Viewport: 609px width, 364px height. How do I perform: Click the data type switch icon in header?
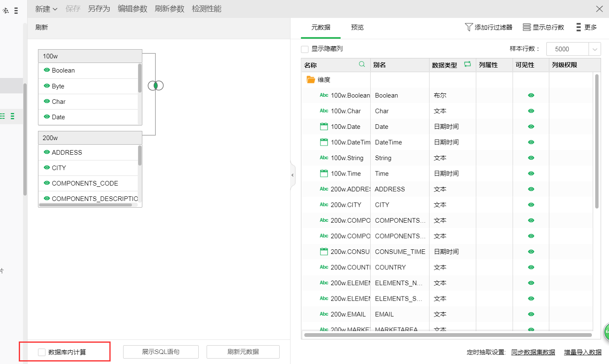tap(467, 64)
